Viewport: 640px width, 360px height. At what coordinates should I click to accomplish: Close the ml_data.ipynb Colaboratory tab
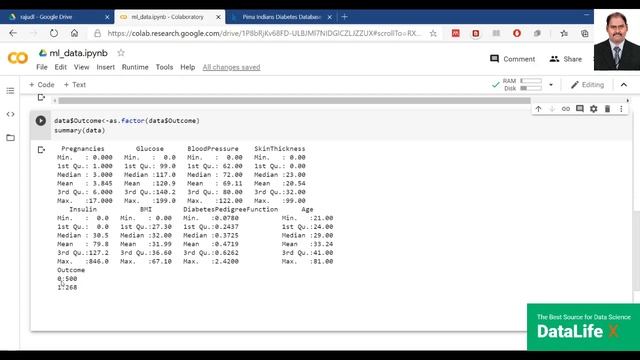point(218,17)
